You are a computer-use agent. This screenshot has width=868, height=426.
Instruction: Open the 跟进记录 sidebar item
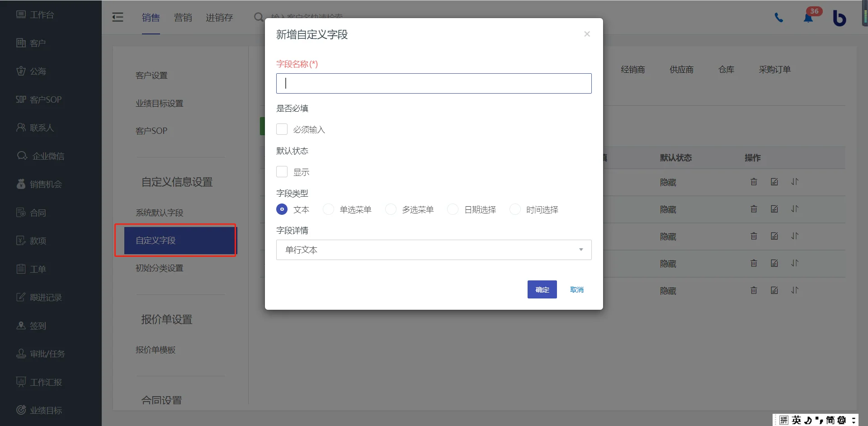(39, 297)
